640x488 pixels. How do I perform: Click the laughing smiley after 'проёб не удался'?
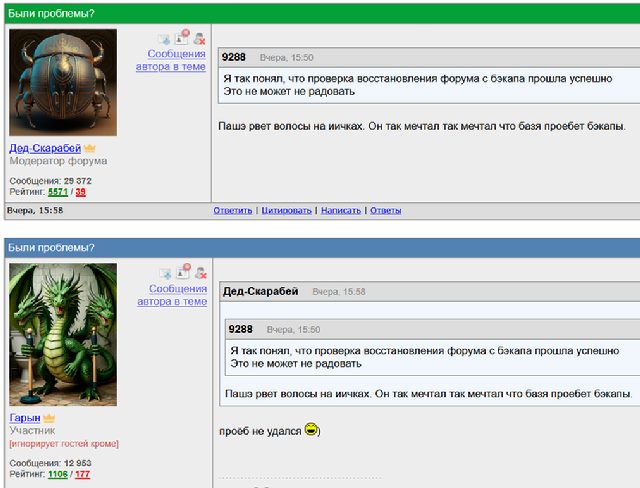[311, 429]
